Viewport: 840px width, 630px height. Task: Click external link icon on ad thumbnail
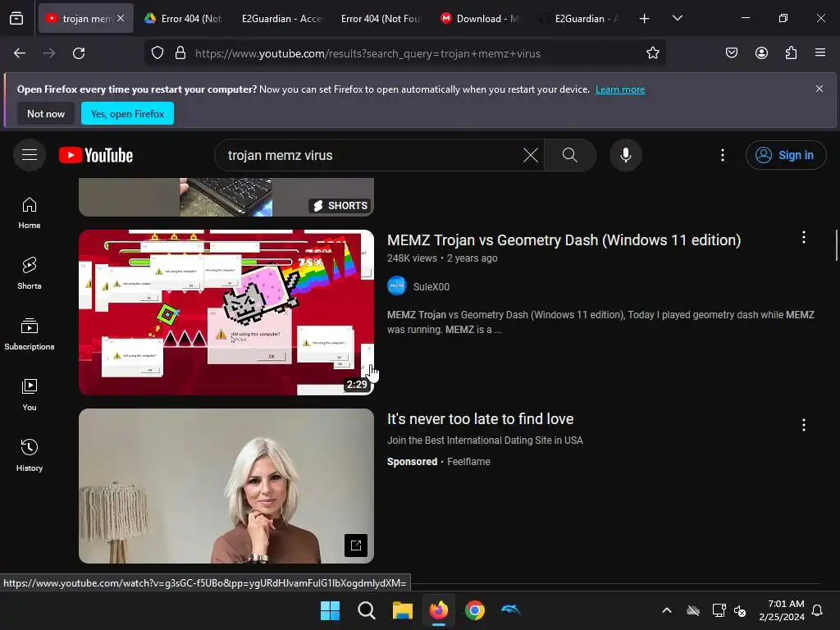(356, 546)
